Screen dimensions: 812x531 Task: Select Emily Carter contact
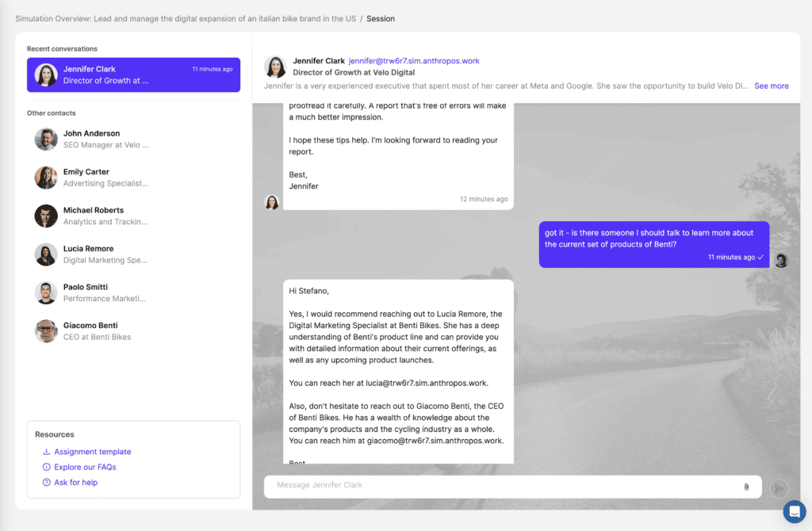coord(105,178)
